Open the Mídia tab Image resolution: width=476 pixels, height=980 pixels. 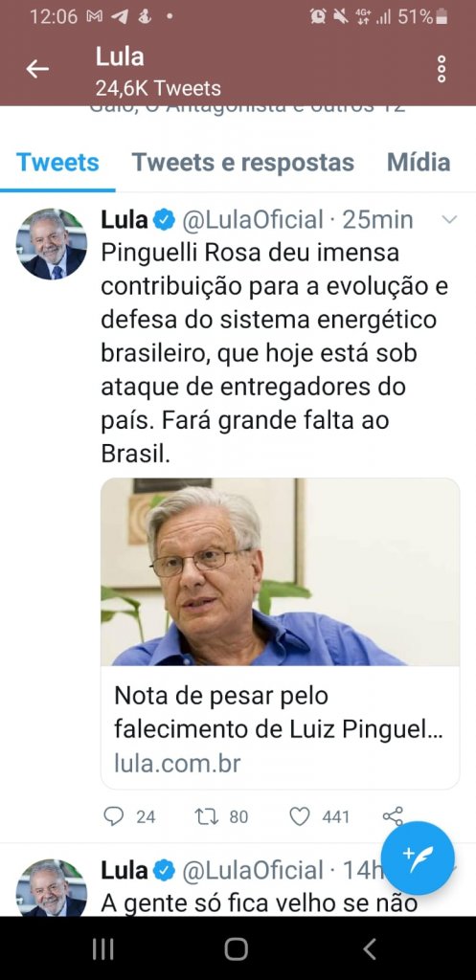tap(419, 163)
